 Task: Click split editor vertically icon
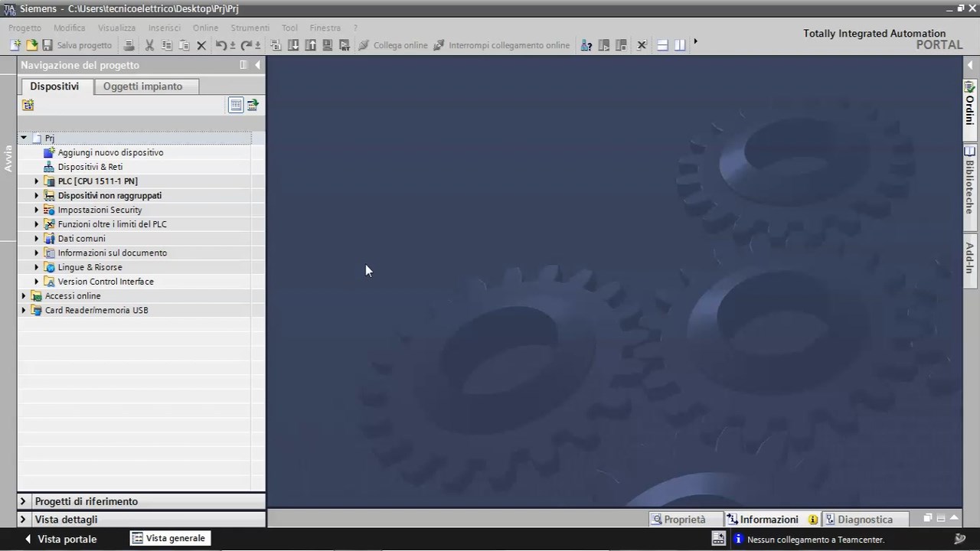click(679, 45)
